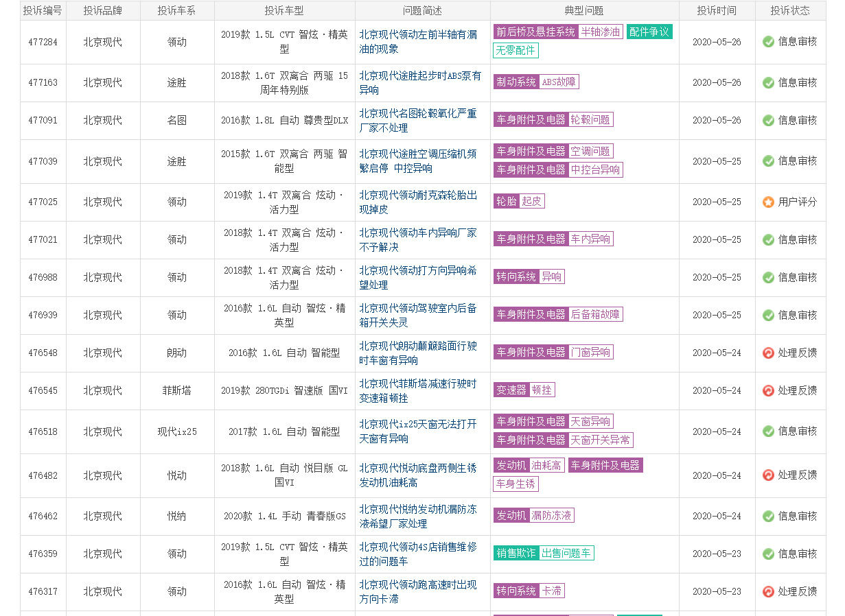Viewport: 845px width, 616px height.
Task: Click status icon for complaint 476939
Action: (769, 315)
